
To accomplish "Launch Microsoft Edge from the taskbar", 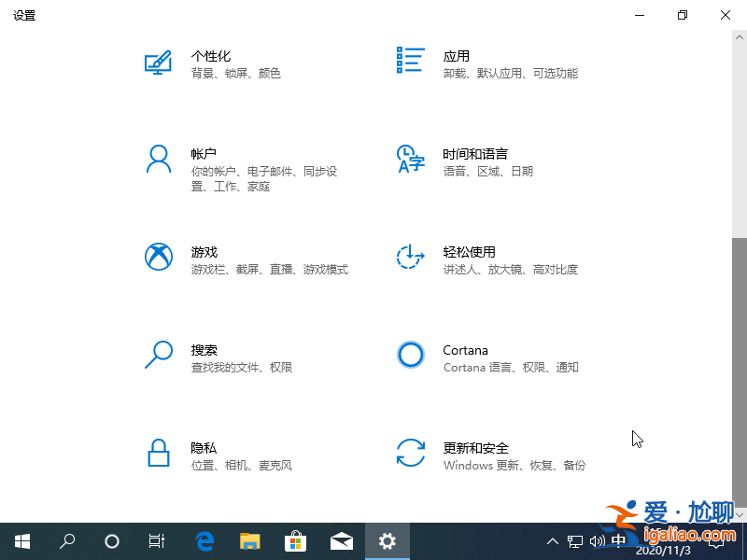I will [x=204, y=541].
